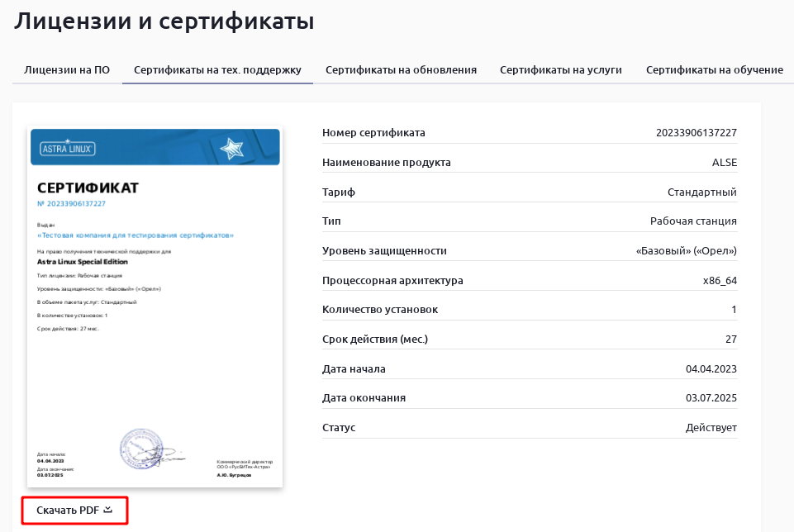Click the blue certificate number in the preview
Screen dimensions: 794x532
pos(71,203)
